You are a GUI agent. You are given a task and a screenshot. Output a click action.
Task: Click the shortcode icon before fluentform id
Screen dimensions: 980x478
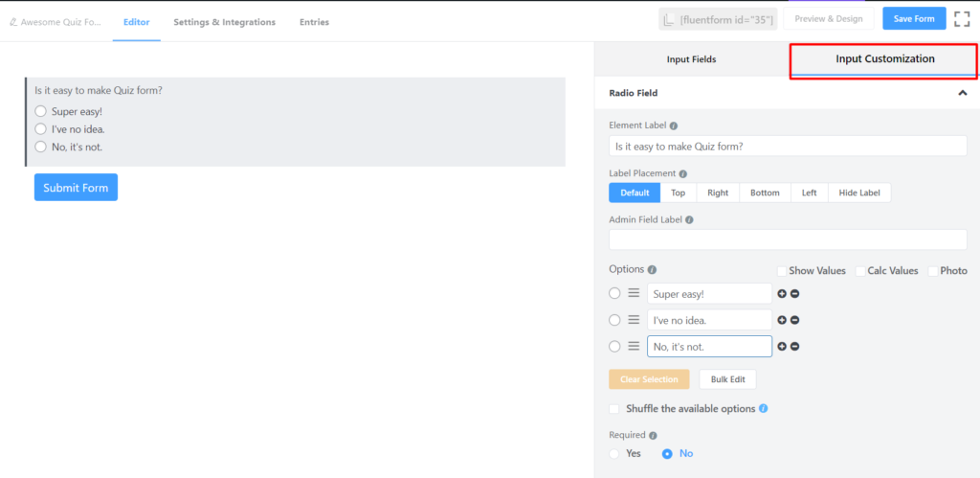(669, 19)
